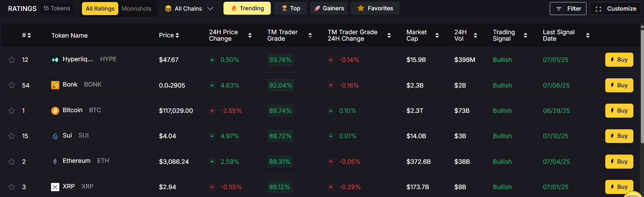
Task: Favorite the Ethereum row star
Action: click(x=12, y=161)
